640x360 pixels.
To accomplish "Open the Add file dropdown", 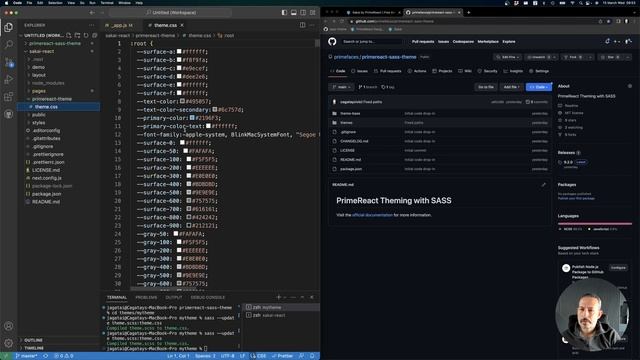I will tap(511, 87).
